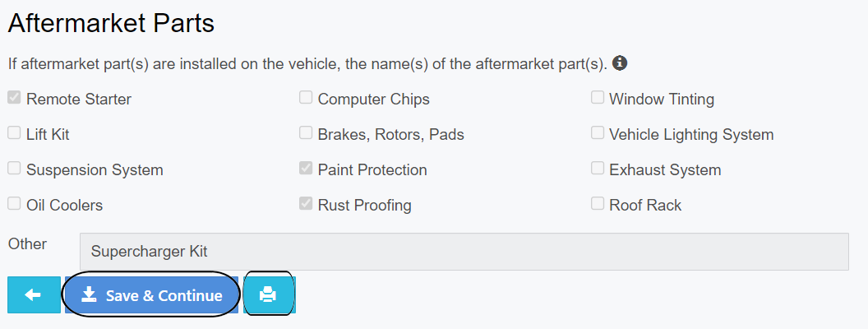Click the Other field containing Supercharger Kit
868x329 pixels.
click(x=464, y=252)
